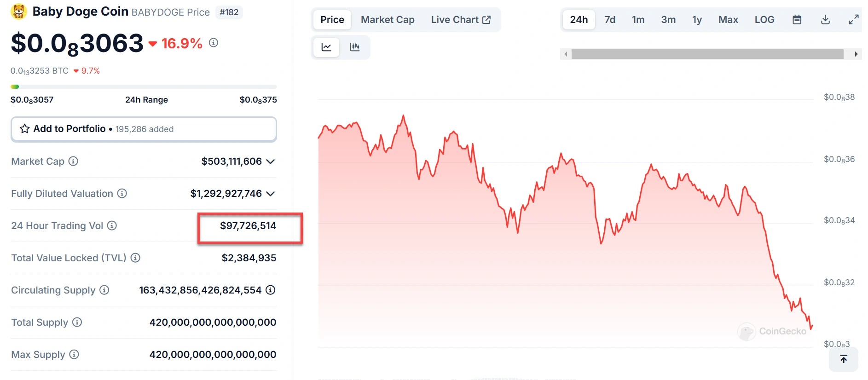Expand the Fully Diluted Valuation chevron
This screenshot has height=380, width=868.
click(x=271, y=194)
